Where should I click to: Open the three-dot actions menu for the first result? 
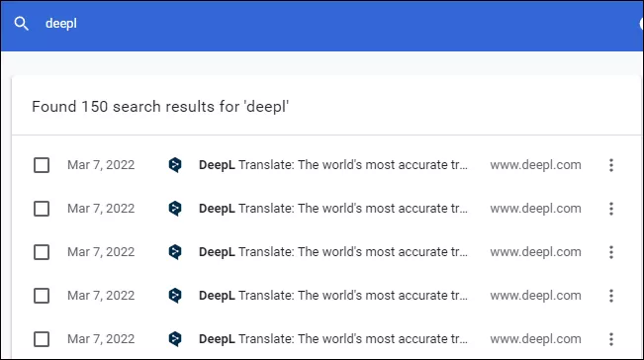point(611,165)
